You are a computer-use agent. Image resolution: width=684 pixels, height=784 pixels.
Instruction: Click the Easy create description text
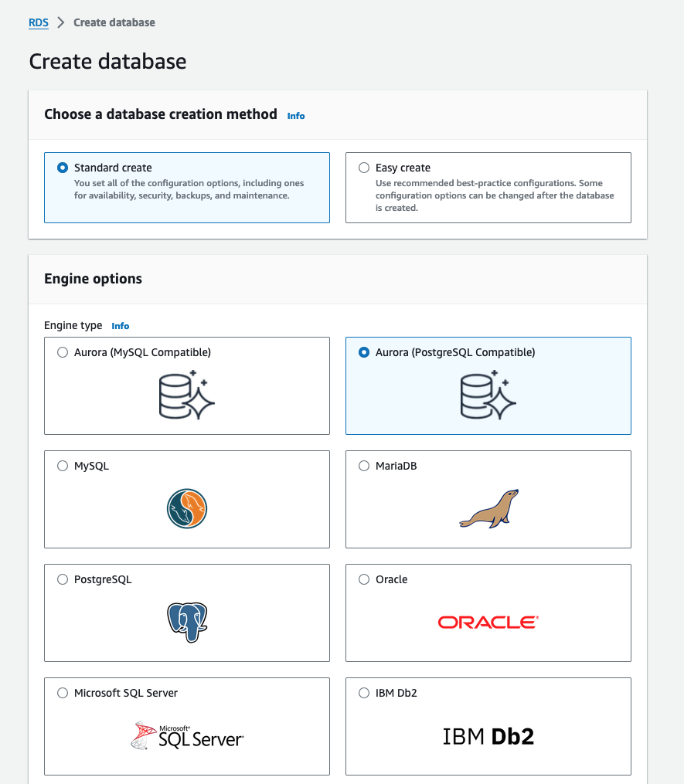[x=495, y=195]
